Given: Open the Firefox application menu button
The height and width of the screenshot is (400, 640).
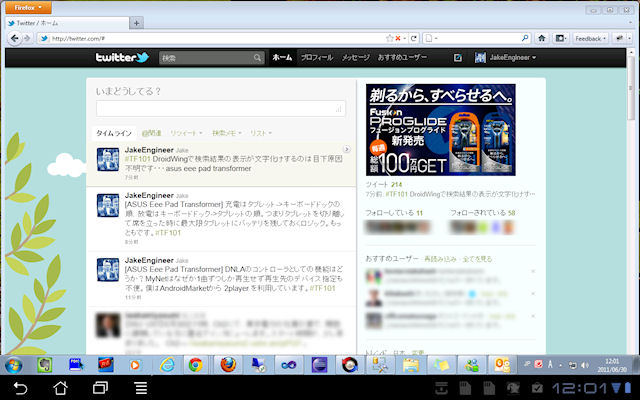Looking at the screenshot, I should coord(28,7).
